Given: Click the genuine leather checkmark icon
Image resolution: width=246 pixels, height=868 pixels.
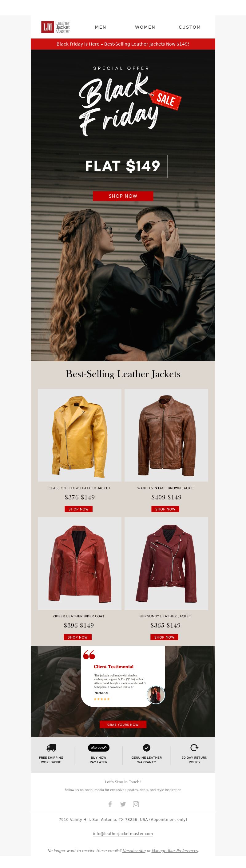Looking at the screenshot, I should [x=147, y=748].
